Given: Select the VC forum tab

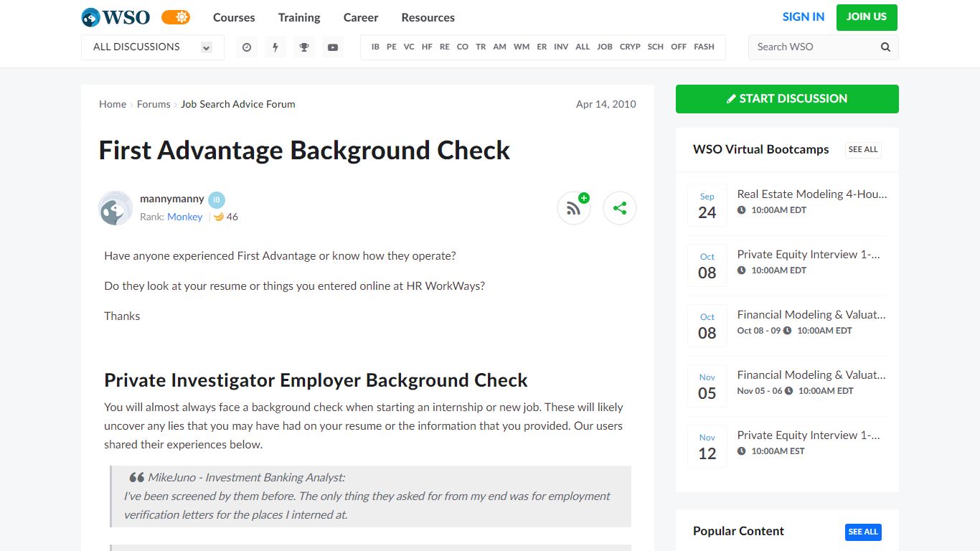Looking at the screenshot, I should click(x=409, y=47).
